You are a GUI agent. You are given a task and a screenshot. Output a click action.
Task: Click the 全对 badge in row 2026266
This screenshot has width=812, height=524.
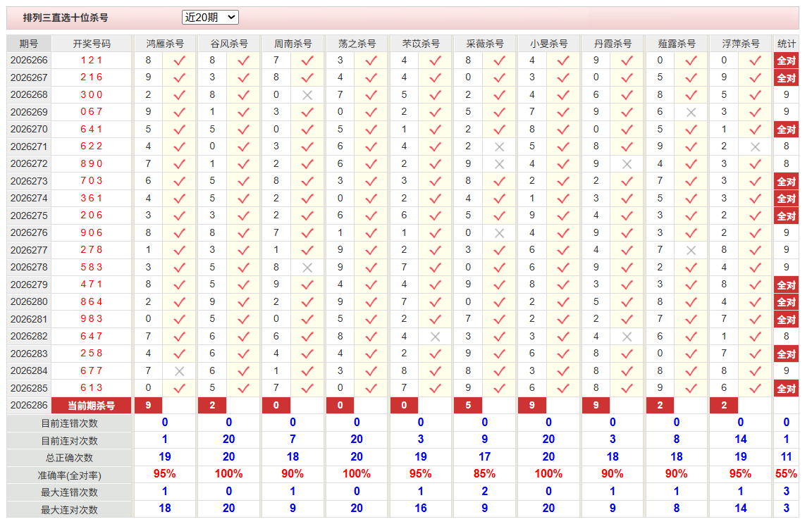pos(786,61)
